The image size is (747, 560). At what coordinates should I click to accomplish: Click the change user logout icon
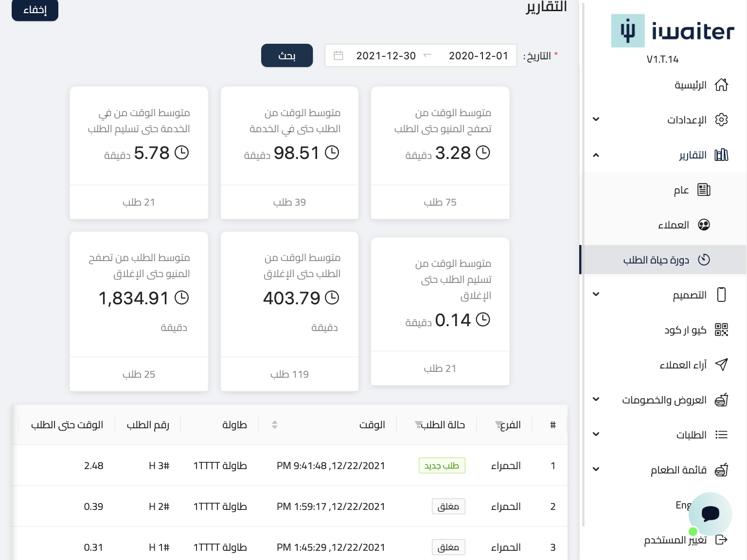point(721,540)
